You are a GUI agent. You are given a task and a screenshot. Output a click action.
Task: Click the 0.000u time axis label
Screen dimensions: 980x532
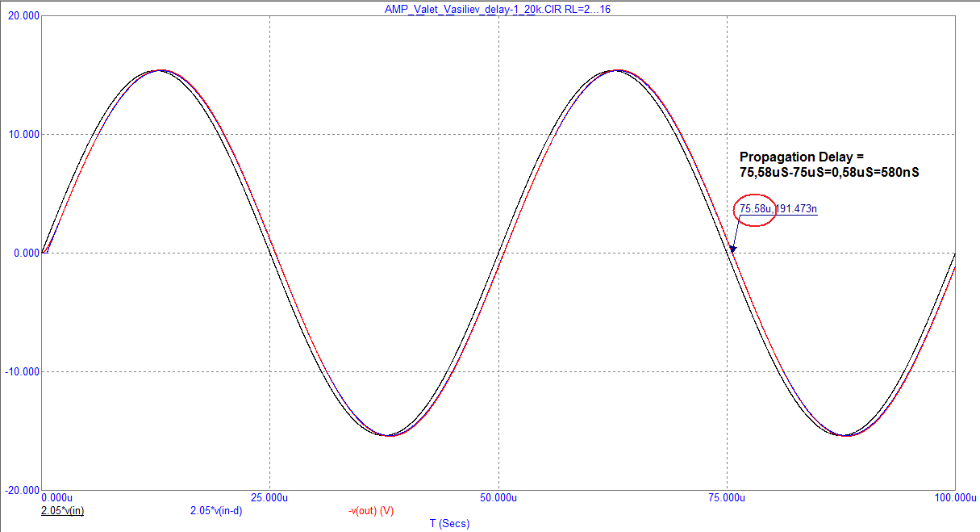tap(56, 500)
